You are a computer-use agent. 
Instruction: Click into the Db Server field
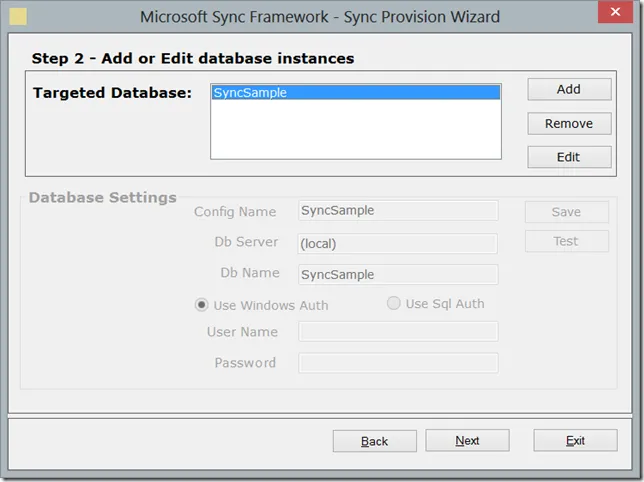click(398, 243)
